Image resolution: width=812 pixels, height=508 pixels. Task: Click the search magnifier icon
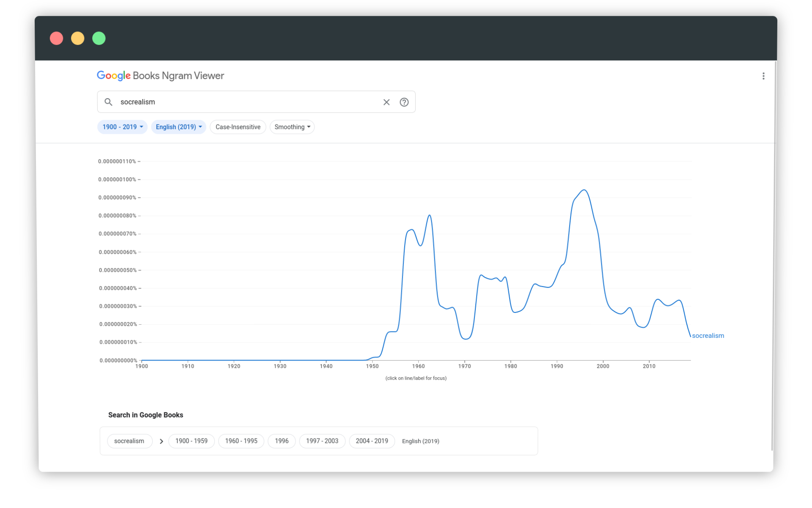click(108, 102)
